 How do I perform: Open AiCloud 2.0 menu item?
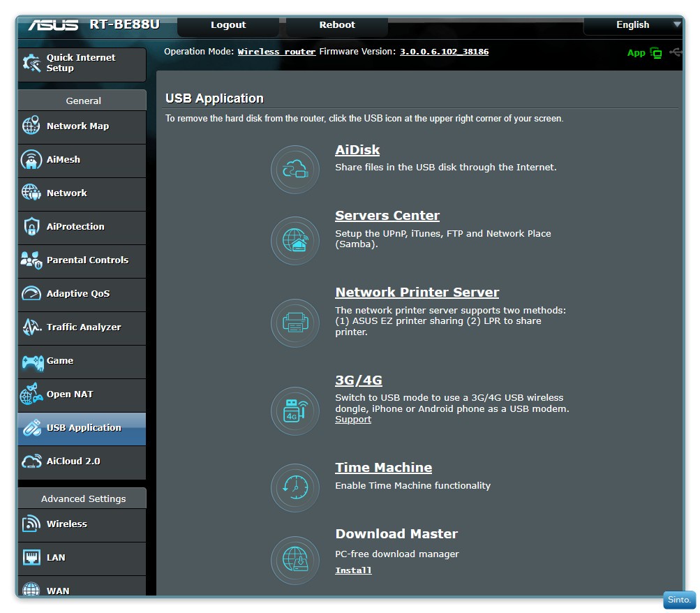82,462
